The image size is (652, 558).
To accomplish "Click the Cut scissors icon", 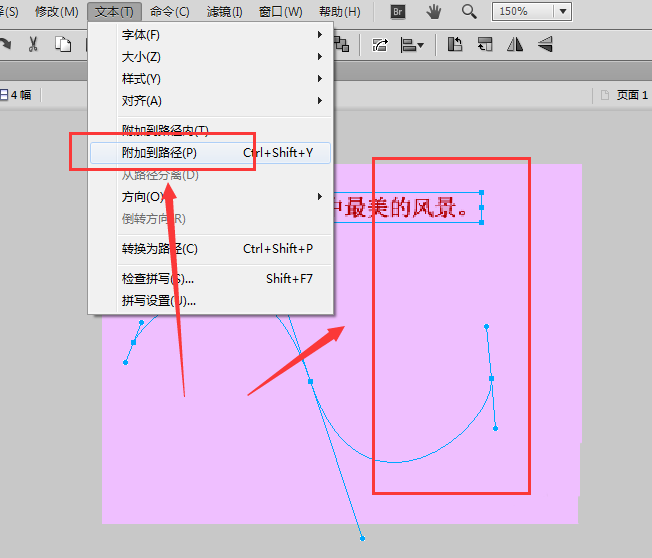I will [33, 44].
